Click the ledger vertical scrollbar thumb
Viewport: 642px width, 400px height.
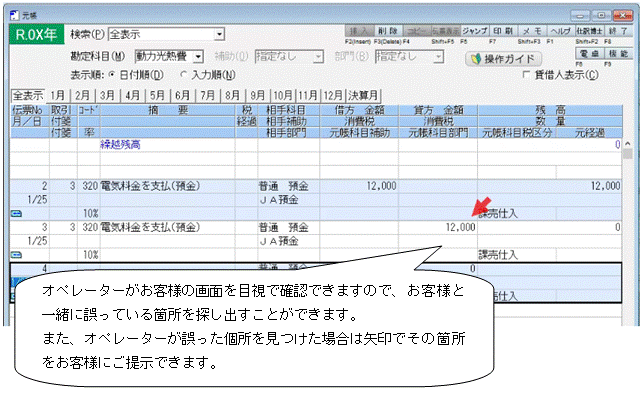(x=627, y=154)
